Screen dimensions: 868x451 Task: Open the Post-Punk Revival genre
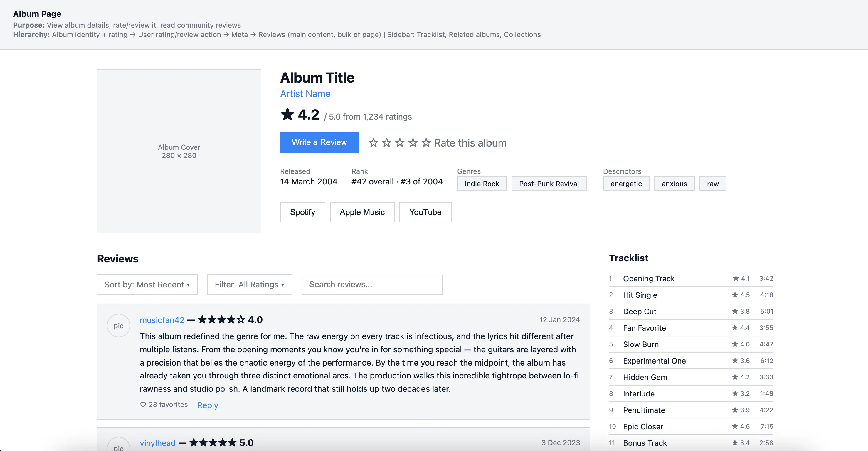(x=549, y=184)
